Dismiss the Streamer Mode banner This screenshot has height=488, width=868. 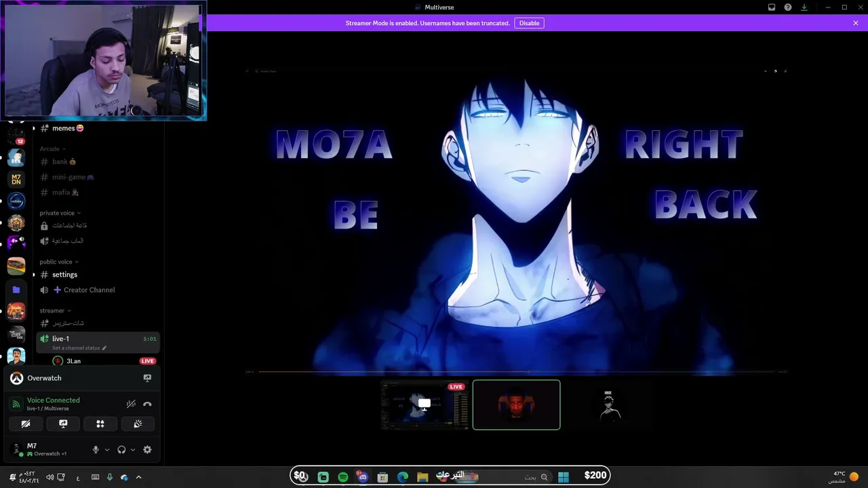(856, 23)
